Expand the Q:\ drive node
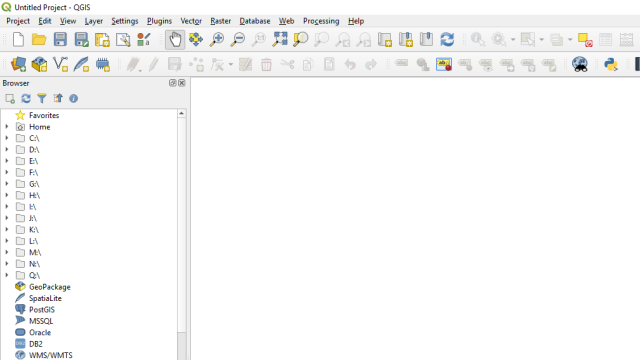The height and width of the screenshot is (360, 640). [7, 276]
